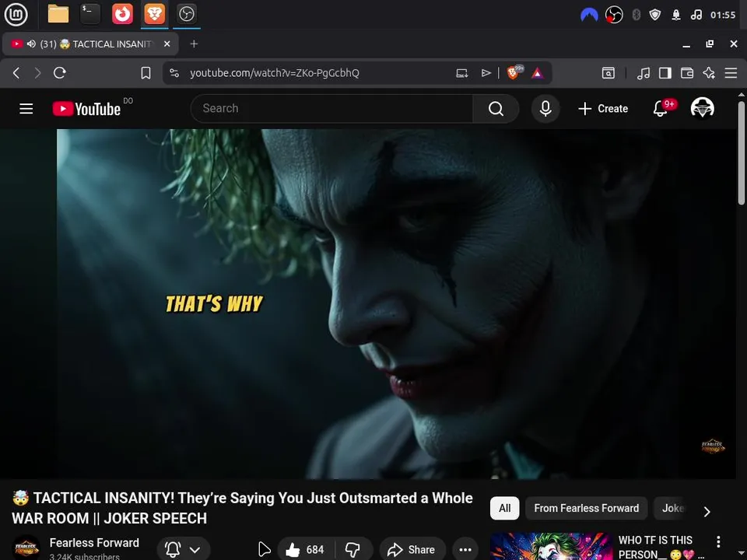
Task: Click the Fearless Forward watermark in video
Action: (x=713, y=446)
